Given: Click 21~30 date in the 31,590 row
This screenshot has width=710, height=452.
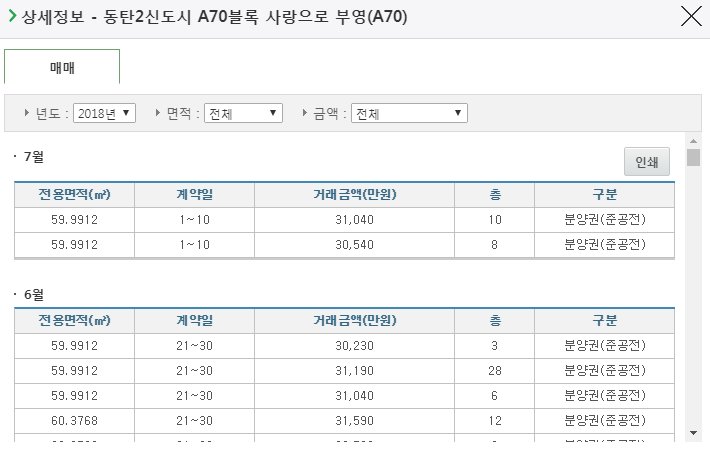Looking at the screenshot, I should 194,421.
